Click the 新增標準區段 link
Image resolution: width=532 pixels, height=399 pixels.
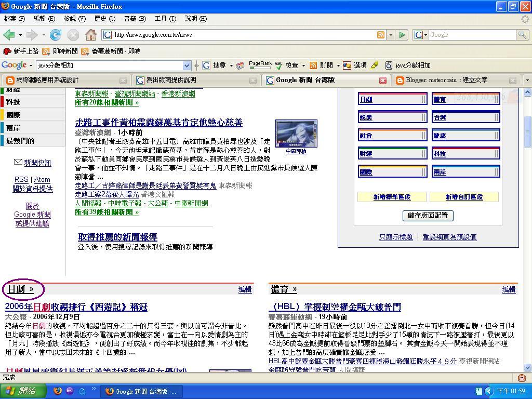(x=392, y=197)
